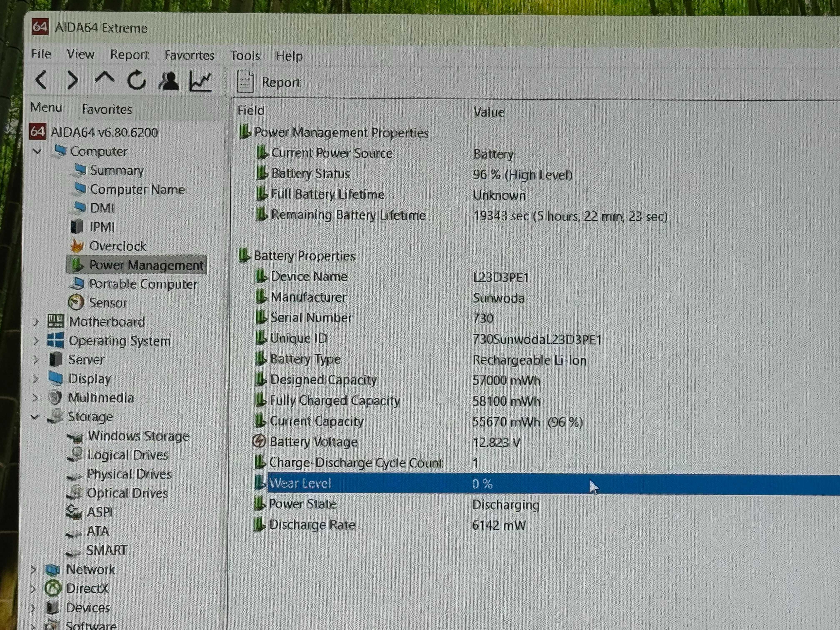
Task: Switch to the Favorites panel tab
Action: tap(107, 109)
